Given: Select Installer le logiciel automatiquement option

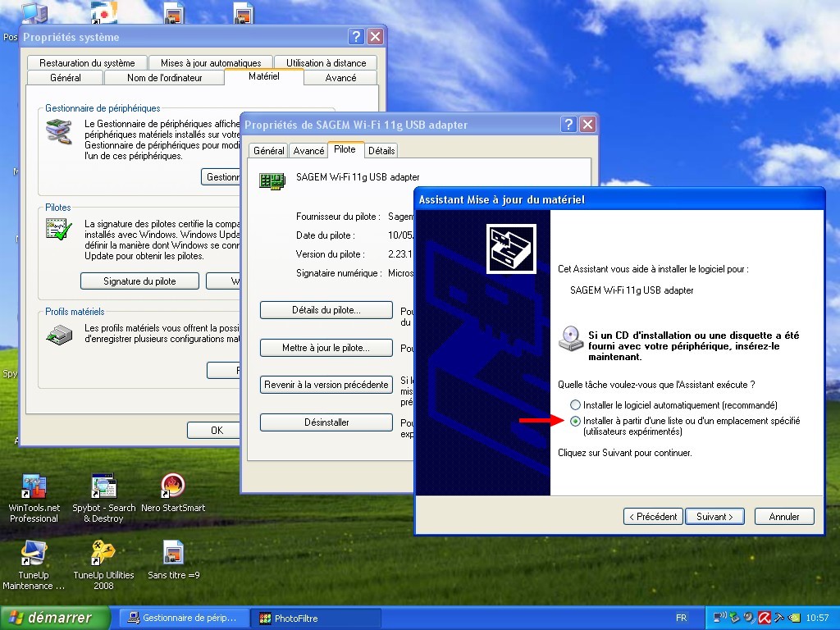Looking at the screenshot, I should (676, 405).
